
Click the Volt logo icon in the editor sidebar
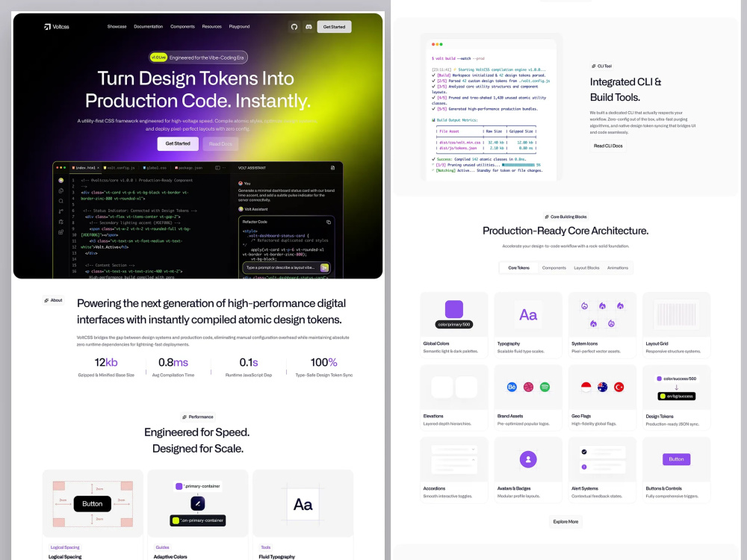coord(61,181)
